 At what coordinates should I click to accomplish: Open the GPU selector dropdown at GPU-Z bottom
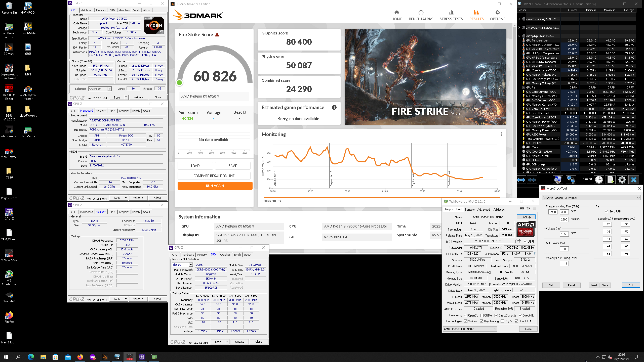470,329
